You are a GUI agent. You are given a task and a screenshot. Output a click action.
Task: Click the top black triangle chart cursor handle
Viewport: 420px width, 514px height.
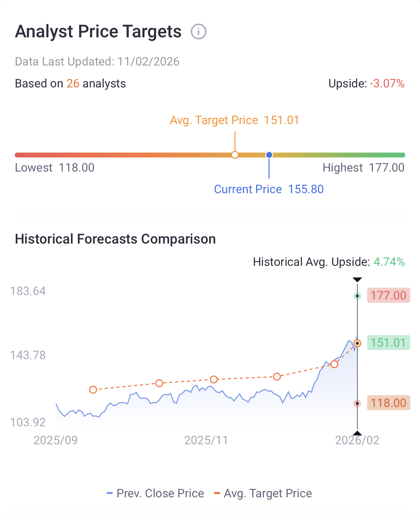coord(357,280)
